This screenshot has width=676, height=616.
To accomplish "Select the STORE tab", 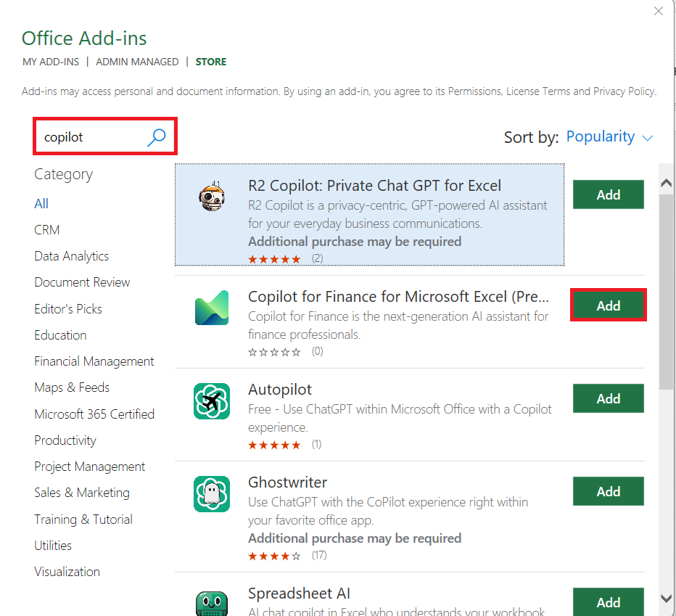I will point(211,62).
